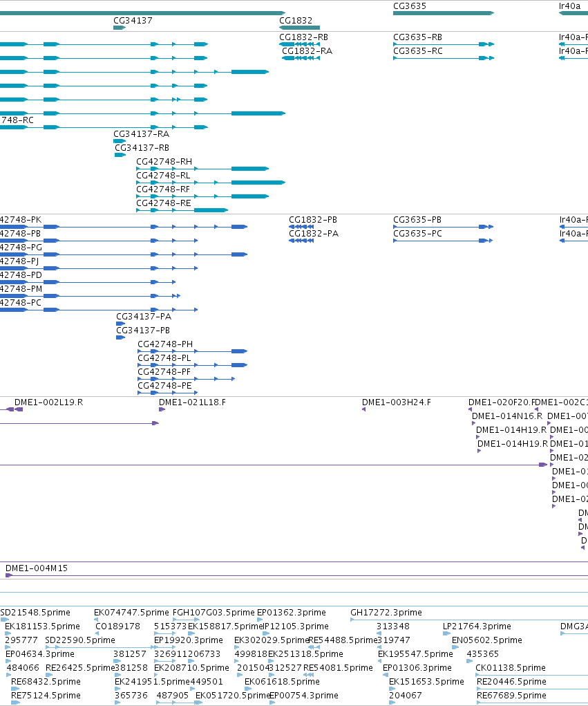
Task: Select the EP00754.3prime EST label
Action: (x=303, y=695)
